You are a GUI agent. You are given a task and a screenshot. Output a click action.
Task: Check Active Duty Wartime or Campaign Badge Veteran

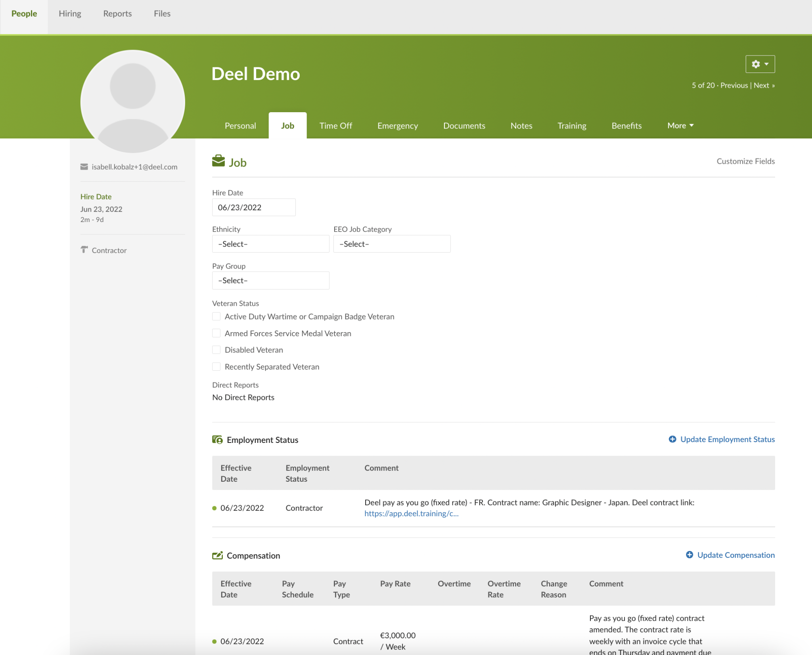click(x=216, y=316)
